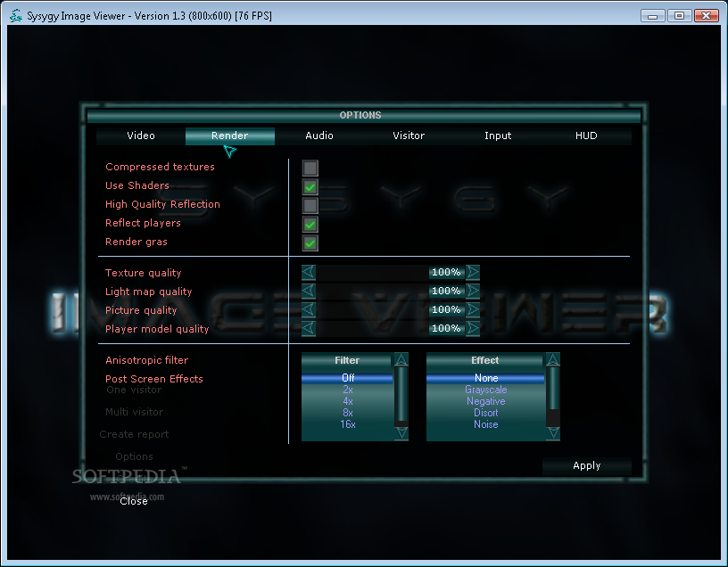Click the Apply button
This screenshot has width=728, height=567.
(x=587, y=466)
